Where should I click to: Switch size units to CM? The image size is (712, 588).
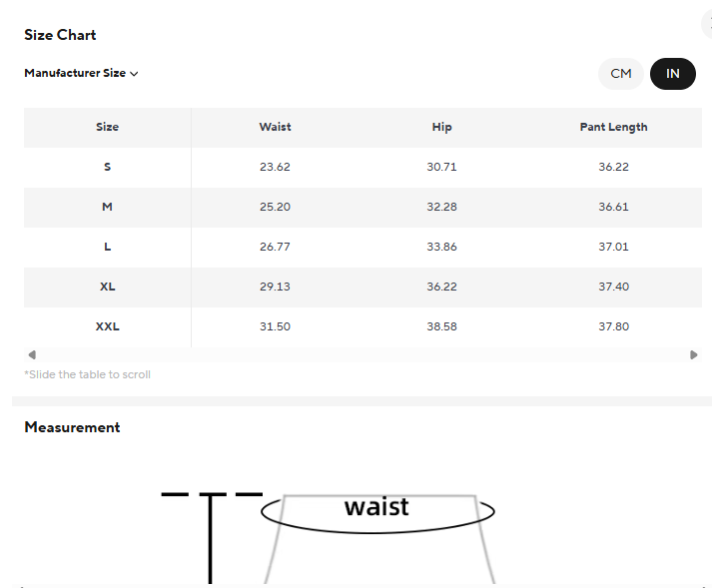pos(621,74)
